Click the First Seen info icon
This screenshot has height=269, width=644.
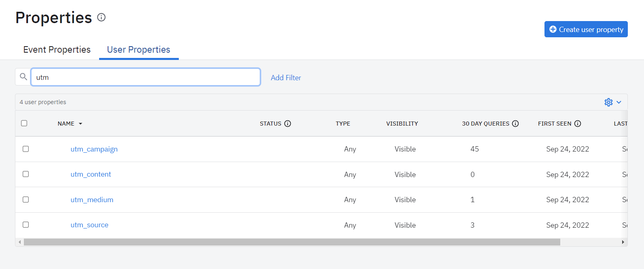click(578, 124)
